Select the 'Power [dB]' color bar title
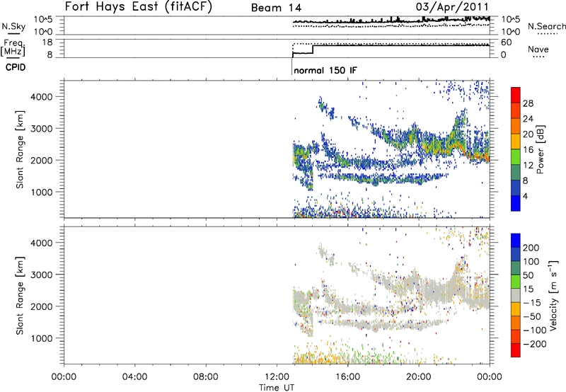The width and height of the screenshot is (566, 392). coord(540,149)
